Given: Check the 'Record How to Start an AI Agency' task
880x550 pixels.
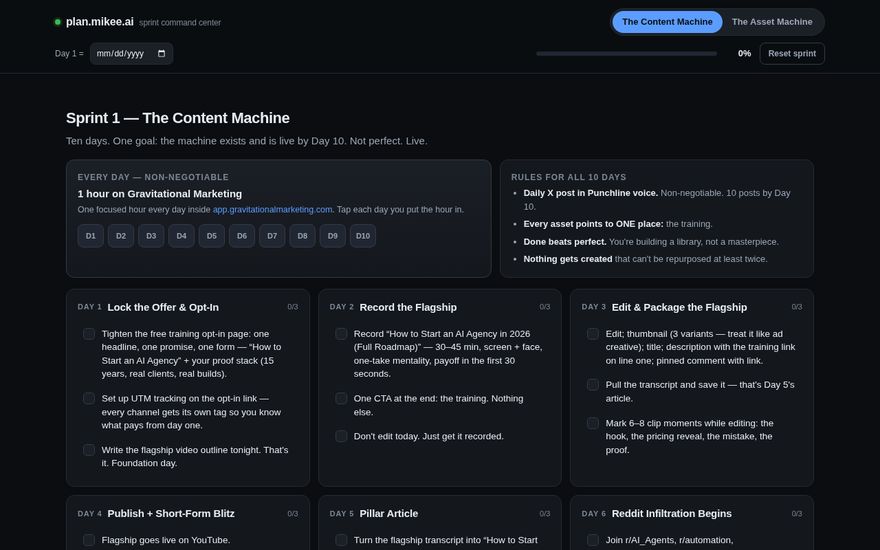Looking at the screenshot, I should 341,334.
